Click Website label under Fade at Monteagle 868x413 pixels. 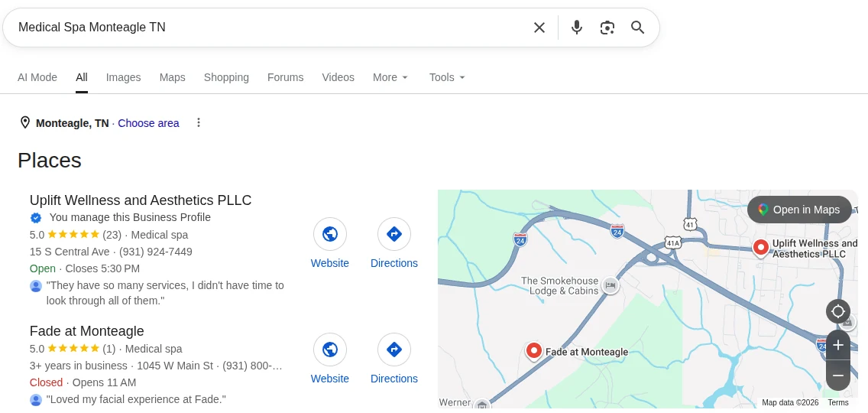pyautogui.click(x=330, y=379)
